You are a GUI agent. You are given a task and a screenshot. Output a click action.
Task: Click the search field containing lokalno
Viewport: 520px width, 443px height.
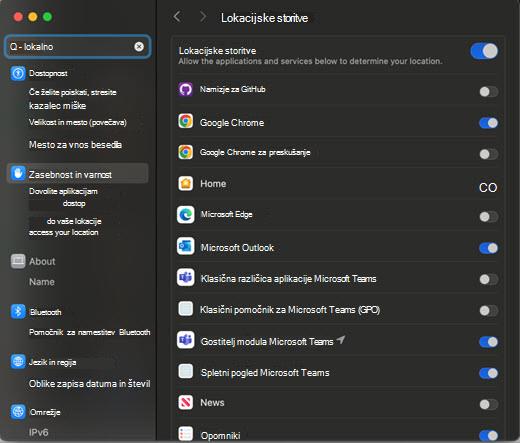(77, 47)
